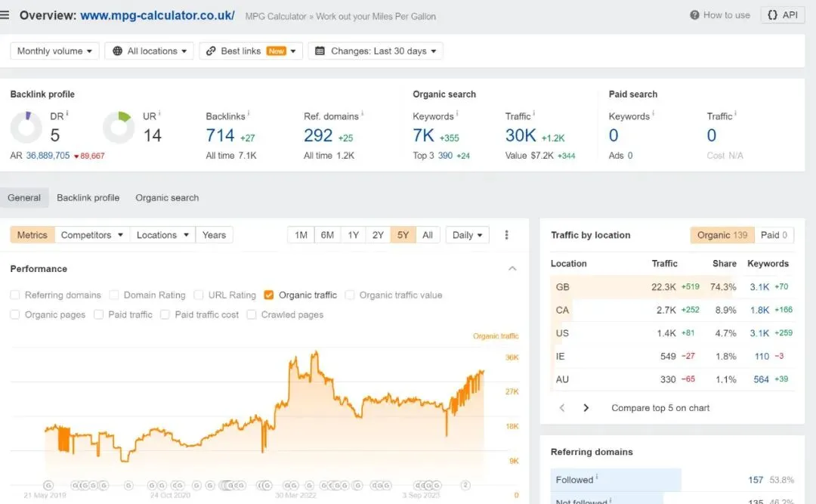Open the www.mpg-calculator.co.uk link
Image resolution: width=816 pixels, height=504 pixels.
click(157, 16)
